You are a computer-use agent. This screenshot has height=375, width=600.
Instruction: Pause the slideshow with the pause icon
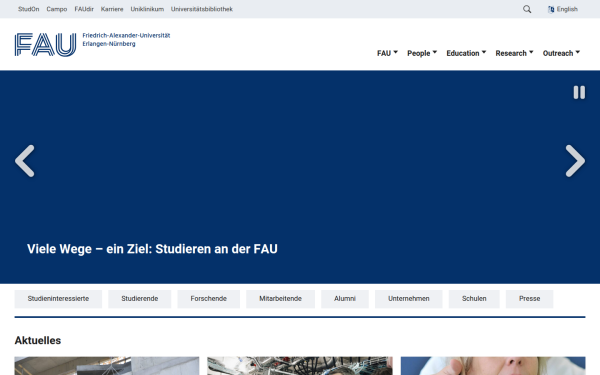tap(579, 92)
